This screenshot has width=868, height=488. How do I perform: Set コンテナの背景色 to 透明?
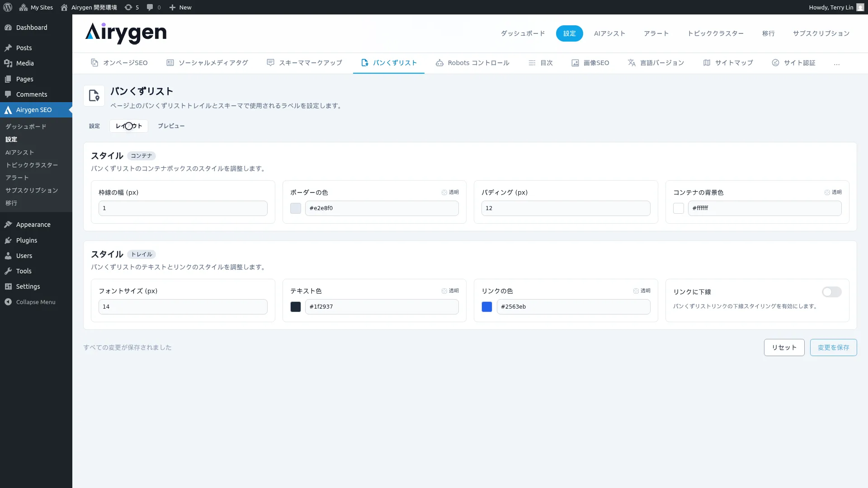[833, 192]
